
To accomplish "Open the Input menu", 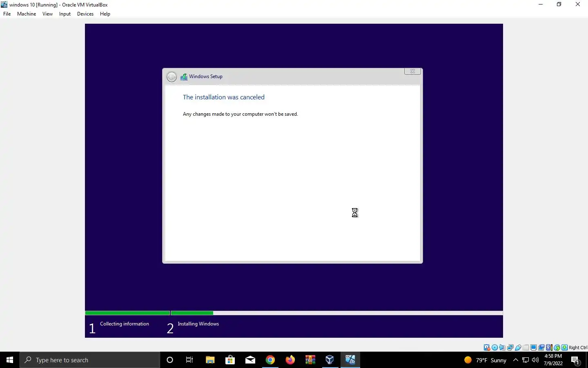I will tap(65, 14).
